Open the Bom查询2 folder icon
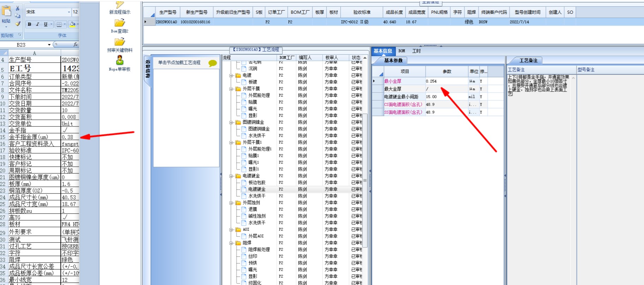The image size is (644, 285). [x=120, y=23]
